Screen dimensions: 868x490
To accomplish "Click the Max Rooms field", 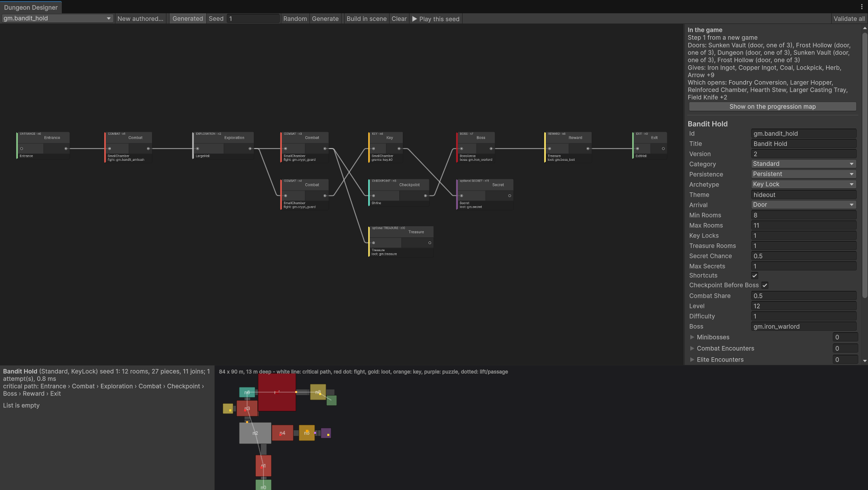I will point(804,226).
